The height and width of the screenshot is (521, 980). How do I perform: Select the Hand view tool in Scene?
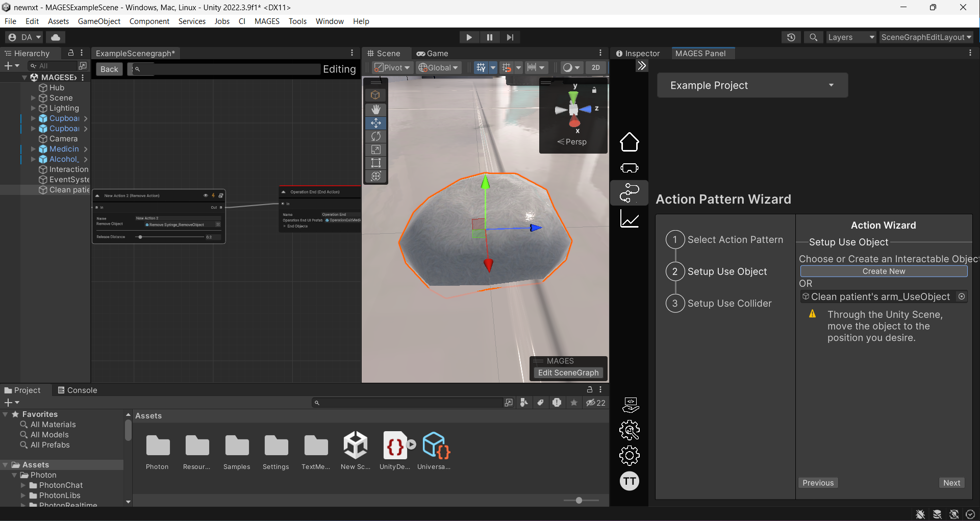coord(376,109)
